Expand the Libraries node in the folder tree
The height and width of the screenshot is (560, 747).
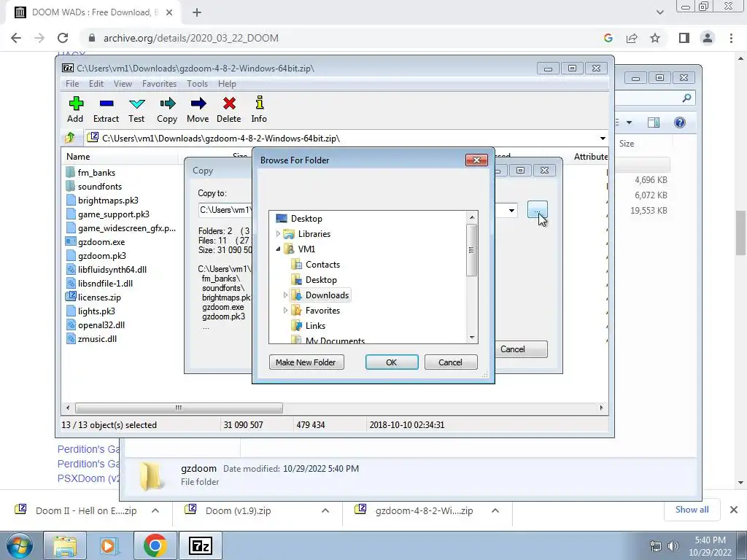point(278,234)
